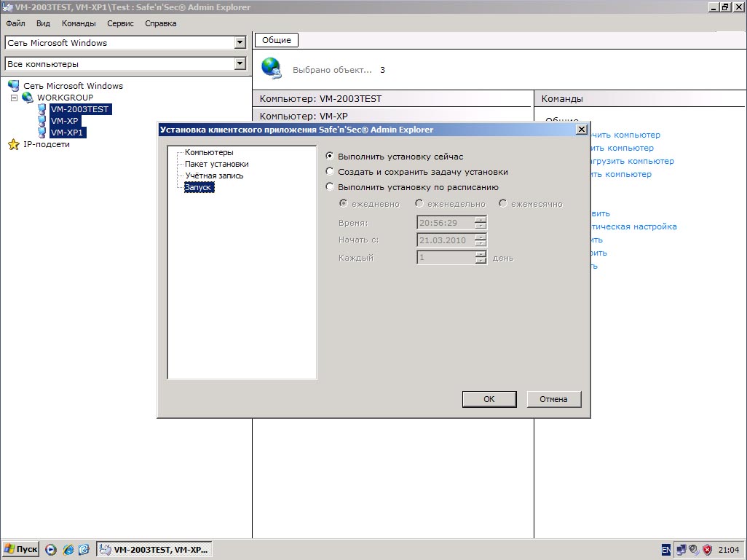
Task: Click the Каждый field showing 1
Action: pos(446,257)
